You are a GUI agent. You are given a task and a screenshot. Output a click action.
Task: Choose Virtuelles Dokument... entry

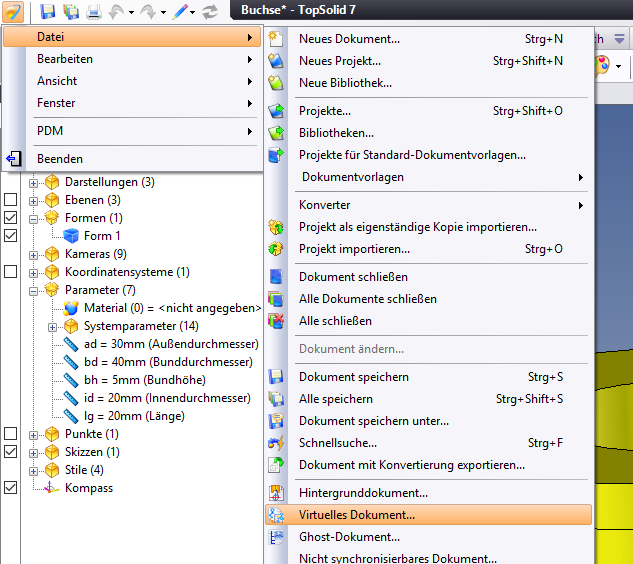[429, 515]
